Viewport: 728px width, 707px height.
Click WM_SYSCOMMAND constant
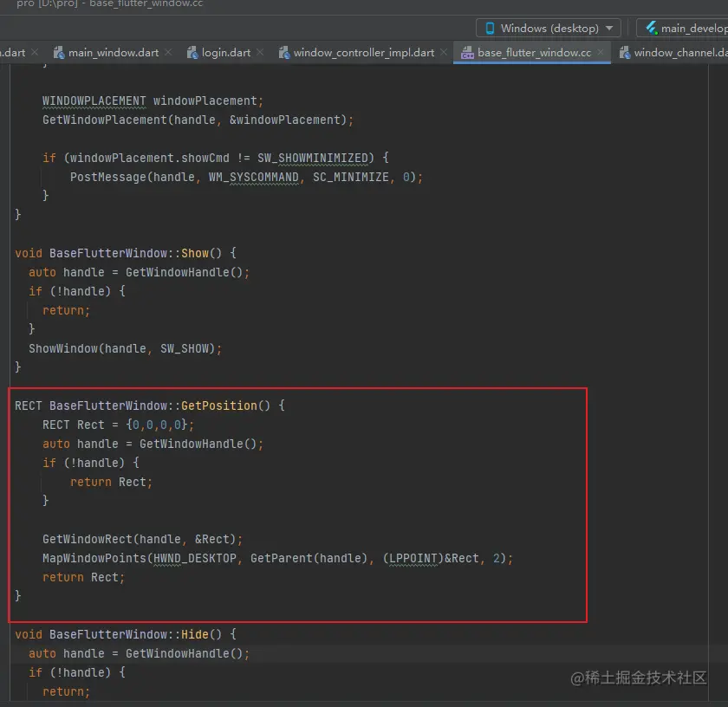253,178
